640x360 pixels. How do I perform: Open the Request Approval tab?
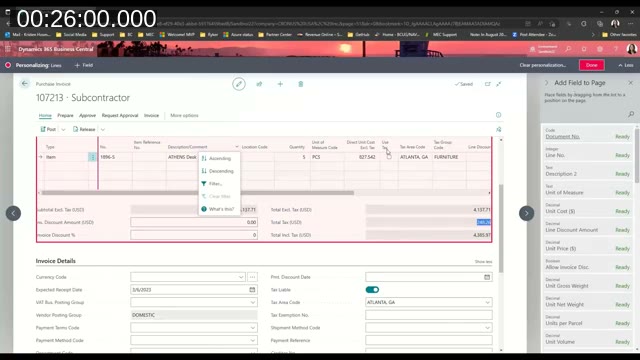click(120, 116)
